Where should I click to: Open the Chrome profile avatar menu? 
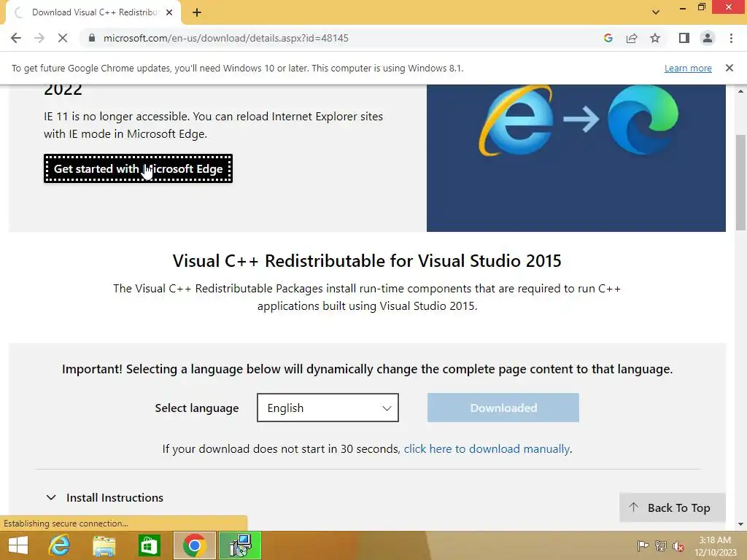[708, 38]
